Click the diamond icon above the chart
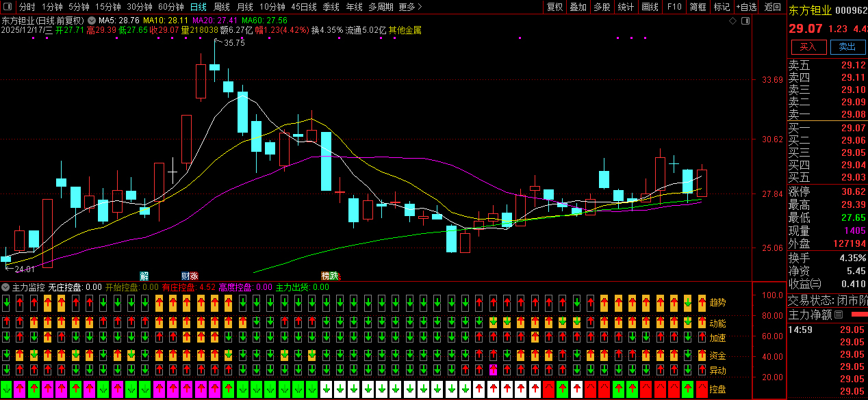 point(732,21)
